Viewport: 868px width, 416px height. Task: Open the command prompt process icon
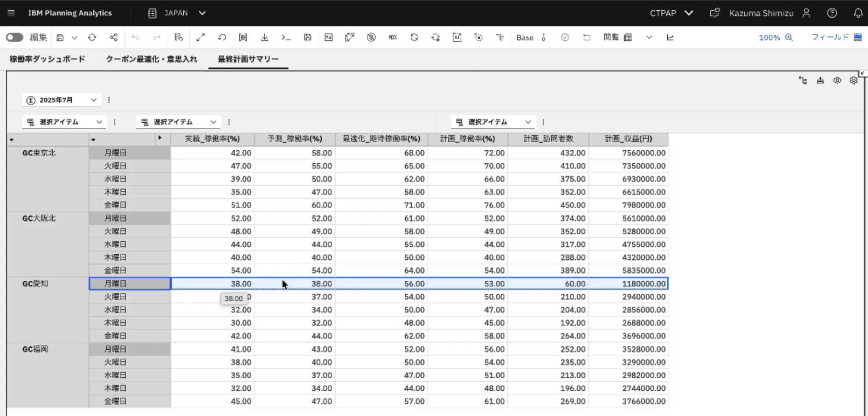coord(286,37)
